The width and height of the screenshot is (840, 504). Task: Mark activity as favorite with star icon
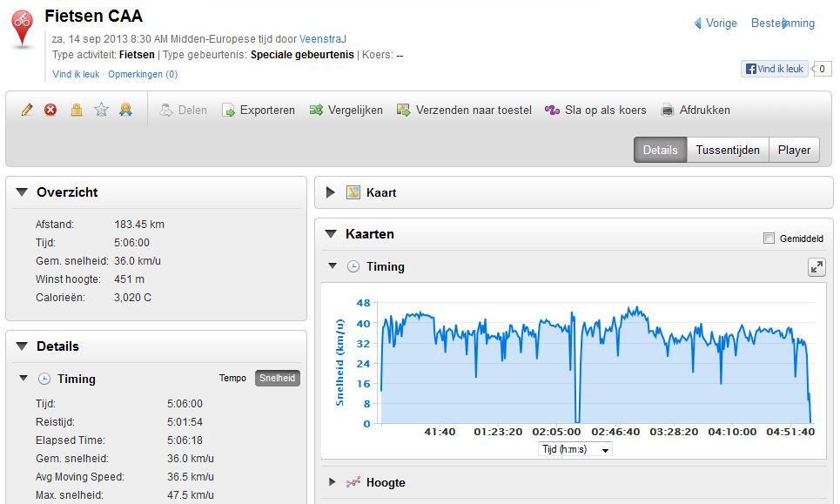[x=101, y=110]
